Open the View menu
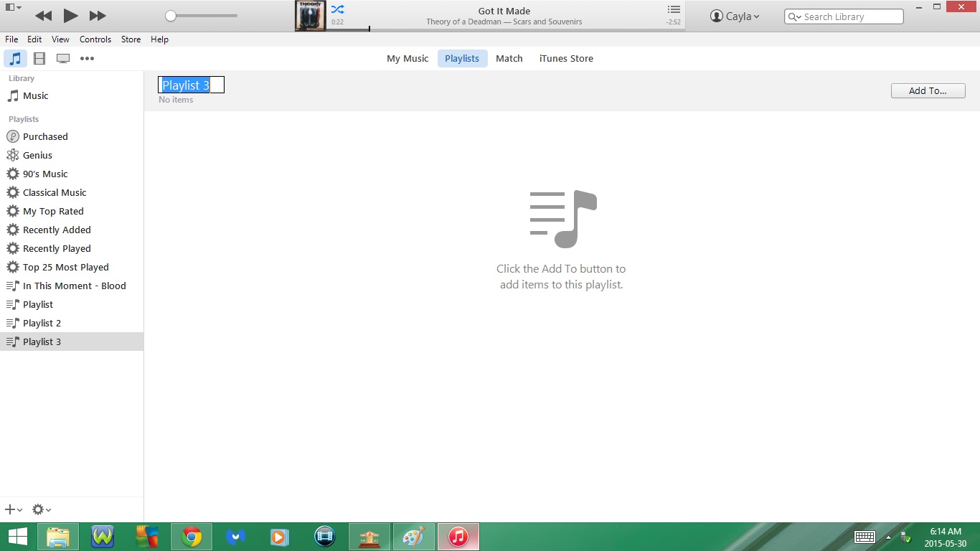 click(60, 39)
